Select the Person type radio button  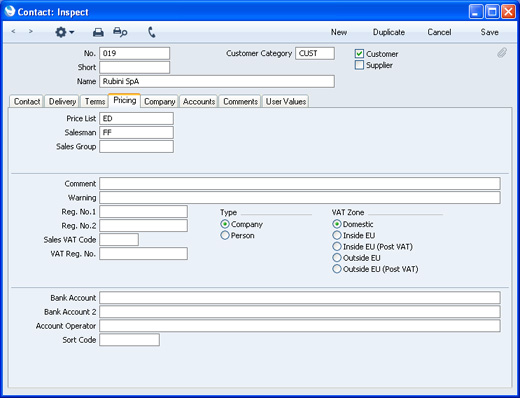click(225, 235)
